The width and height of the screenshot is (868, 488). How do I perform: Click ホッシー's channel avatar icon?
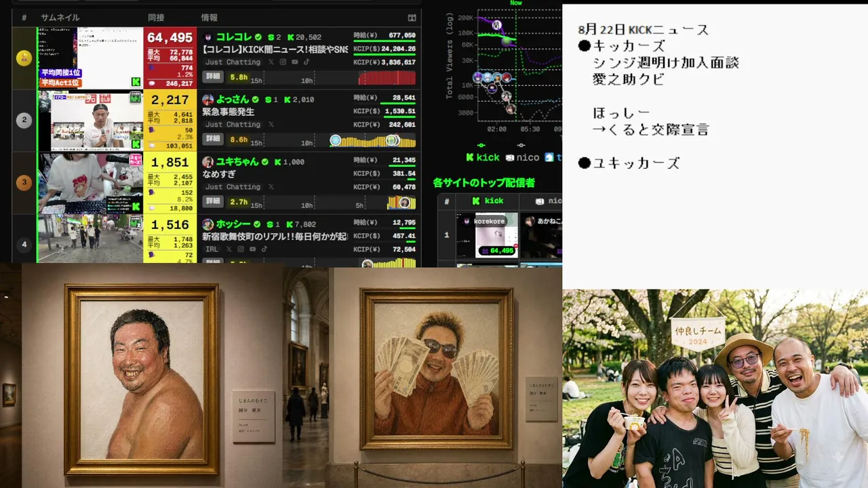tap(208, 224)
